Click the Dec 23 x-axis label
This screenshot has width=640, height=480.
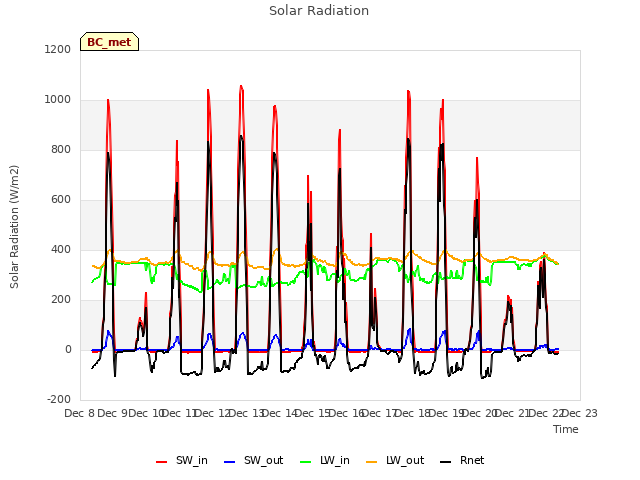pos(580,413)
